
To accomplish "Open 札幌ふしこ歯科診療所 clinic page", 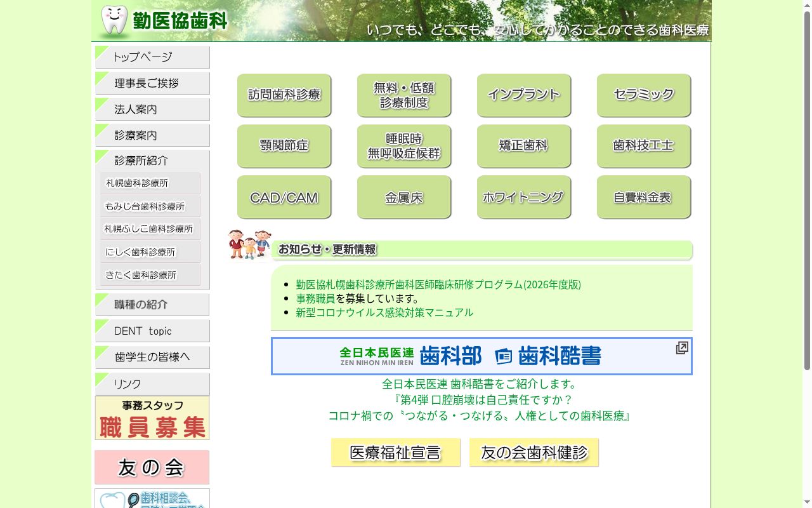I will (150, 229).
